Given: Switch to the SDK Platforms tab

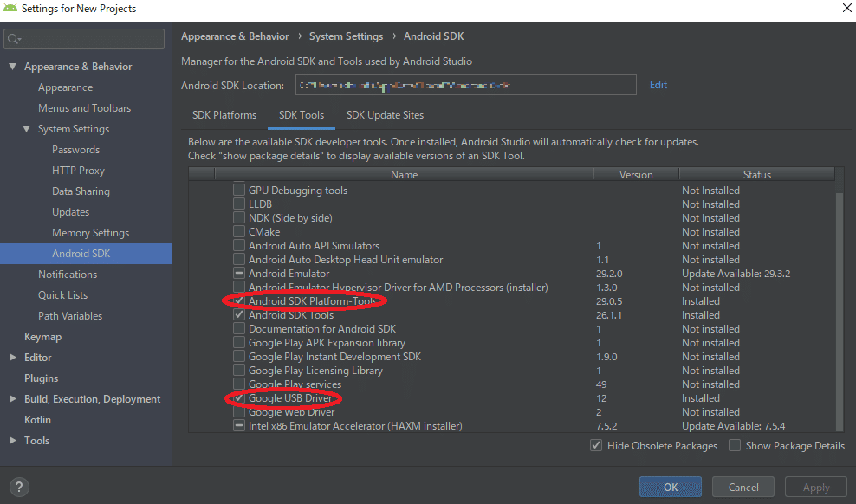Looking at the screenshot, I should click(224, 115).
